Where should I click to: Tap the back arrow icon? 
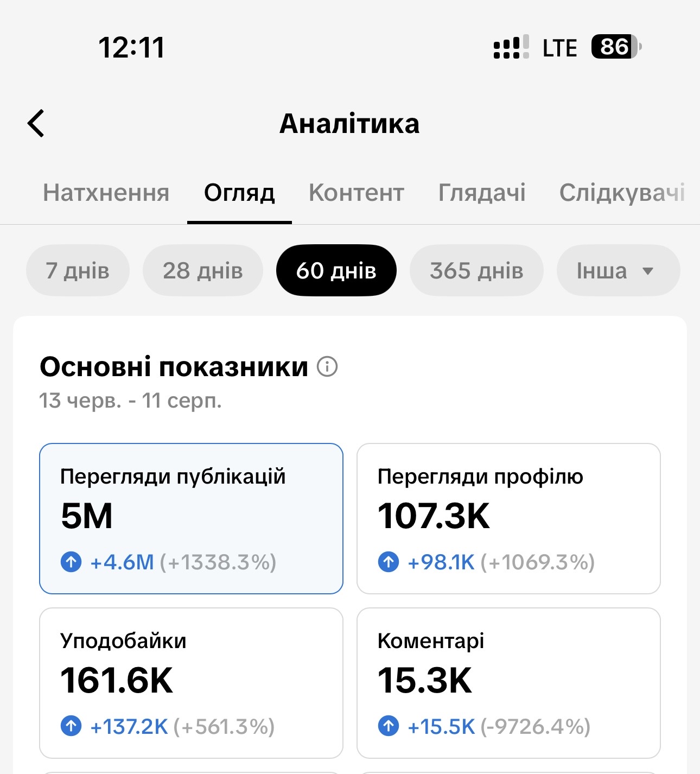36,123
